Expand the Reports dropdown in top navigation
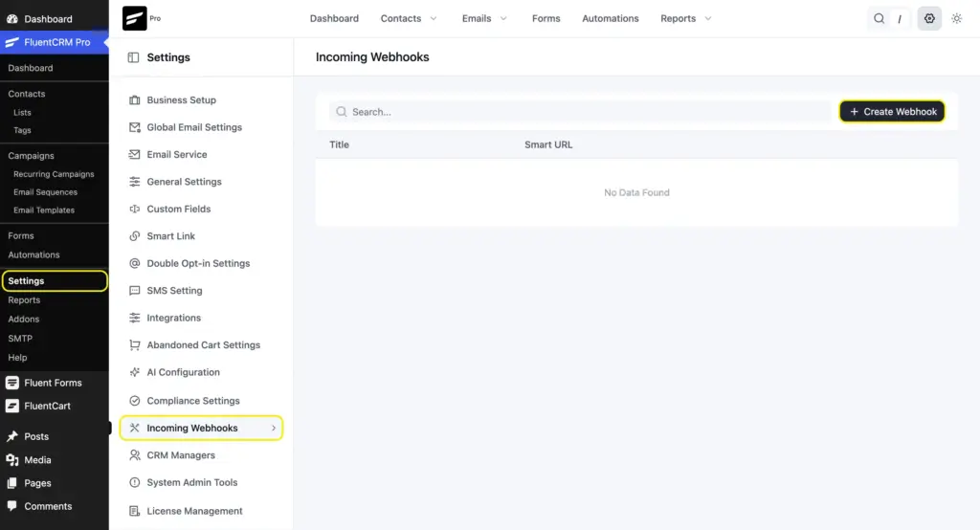Viewport: 980px width, 530px height. pyautogui.click(x=708, y=19)
